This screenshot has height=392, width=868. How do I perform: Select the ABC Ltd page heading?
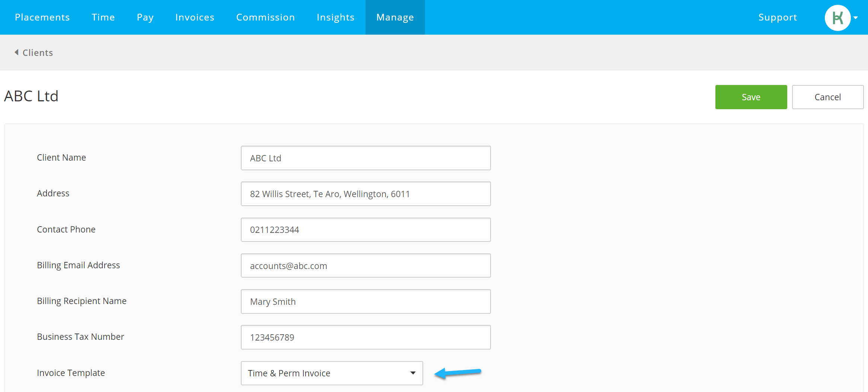(x=31, y=96)
